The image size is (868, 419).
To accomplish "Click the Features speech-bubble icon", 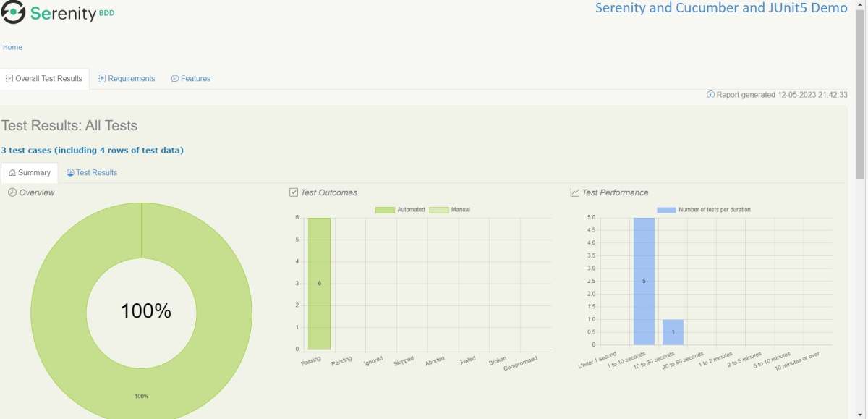I will 175,79.
